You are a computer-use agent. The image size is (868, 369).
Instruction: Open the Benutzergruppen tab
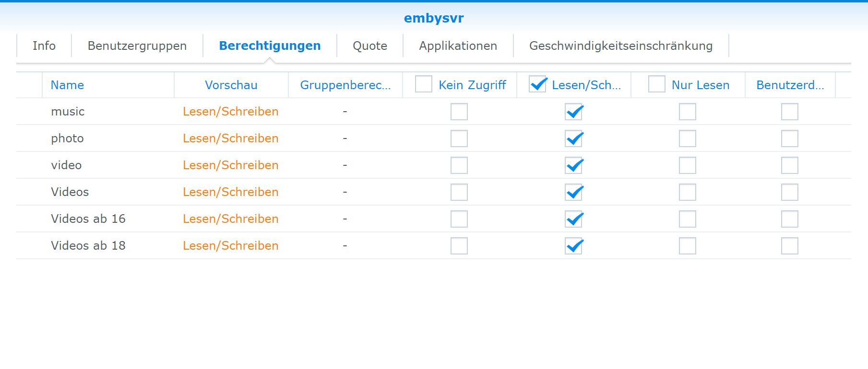click(x=137, y=46)
